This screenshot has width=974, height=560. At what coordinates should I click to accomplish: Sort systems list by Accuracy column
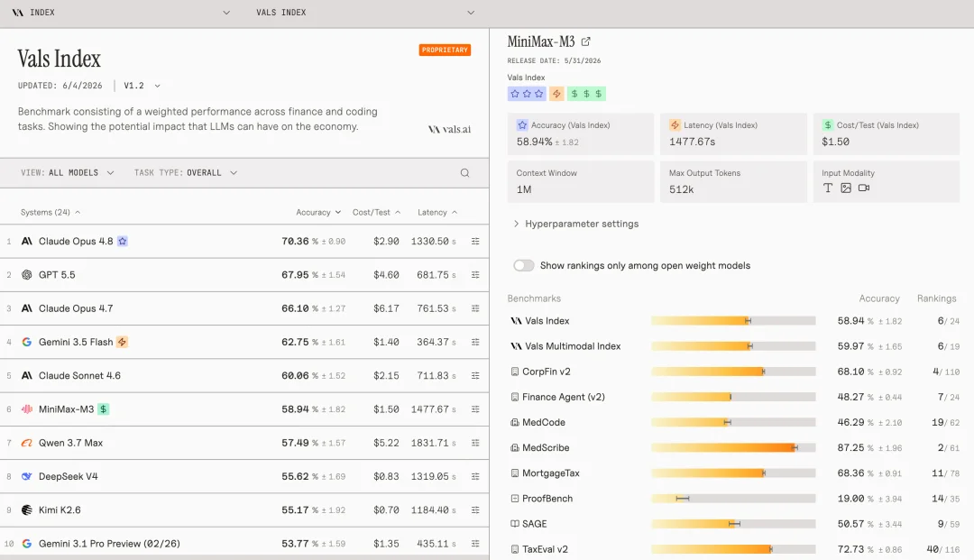[x=318, y=212]
